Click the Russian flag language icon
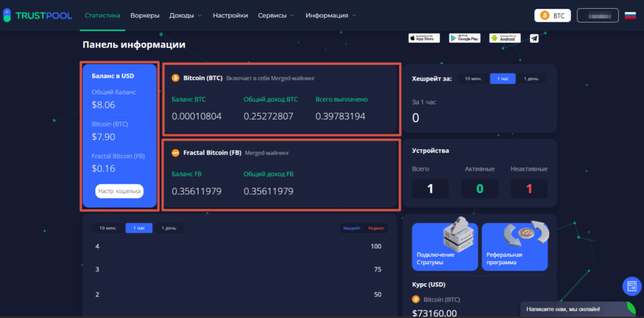The width and height of the screenshot is (644, 318). tap(630, 15)
